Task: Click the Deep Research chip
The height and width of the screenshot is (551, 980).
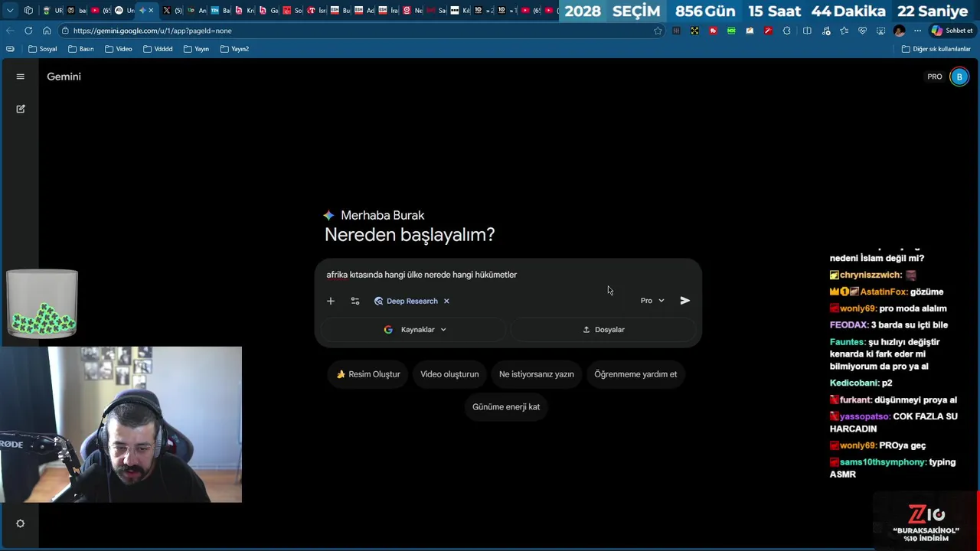Action: point(406,301)
